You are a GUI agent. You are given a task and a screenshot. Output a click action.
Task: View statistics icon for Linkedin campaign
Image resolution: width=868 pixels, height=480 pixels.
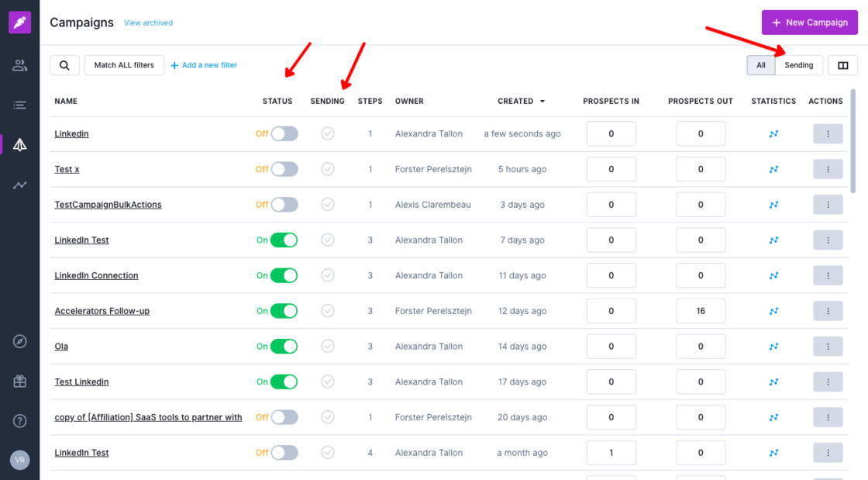pos(773,133)
